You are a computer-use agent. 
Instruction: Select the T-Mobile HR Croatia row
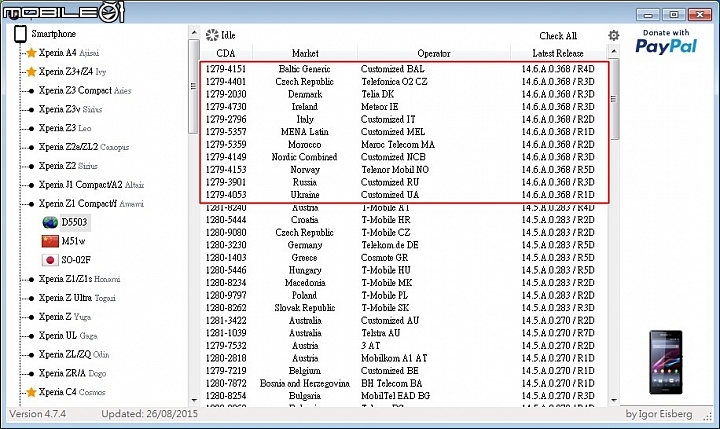pos(405,220)
